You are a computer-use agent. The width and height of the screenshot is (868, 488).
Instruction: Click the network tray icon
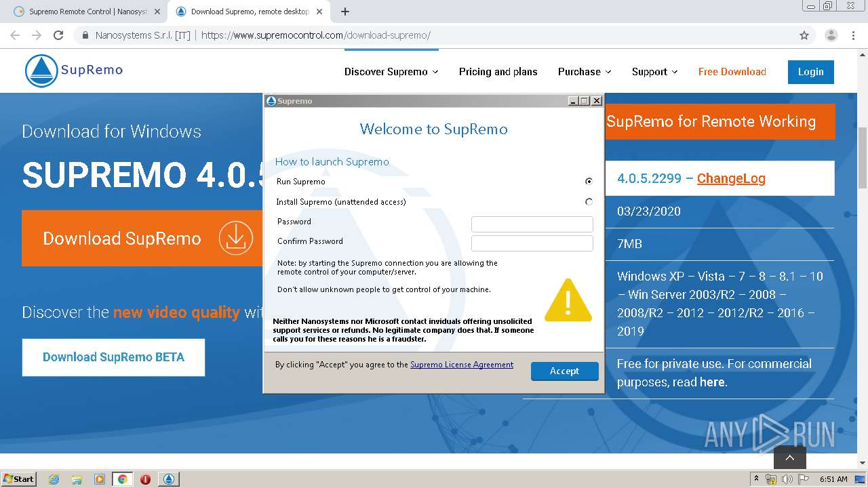click(771, 479)
